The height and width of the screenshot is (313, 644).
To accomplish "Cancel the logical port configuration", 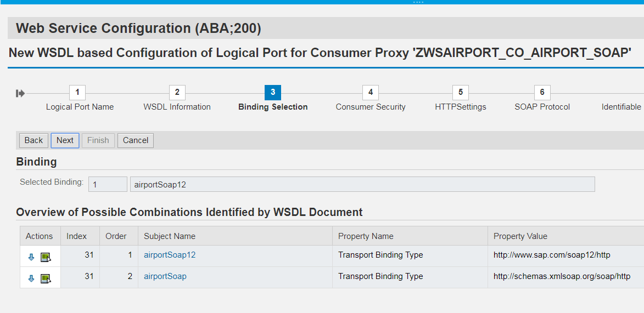I will tap(136, 140).
